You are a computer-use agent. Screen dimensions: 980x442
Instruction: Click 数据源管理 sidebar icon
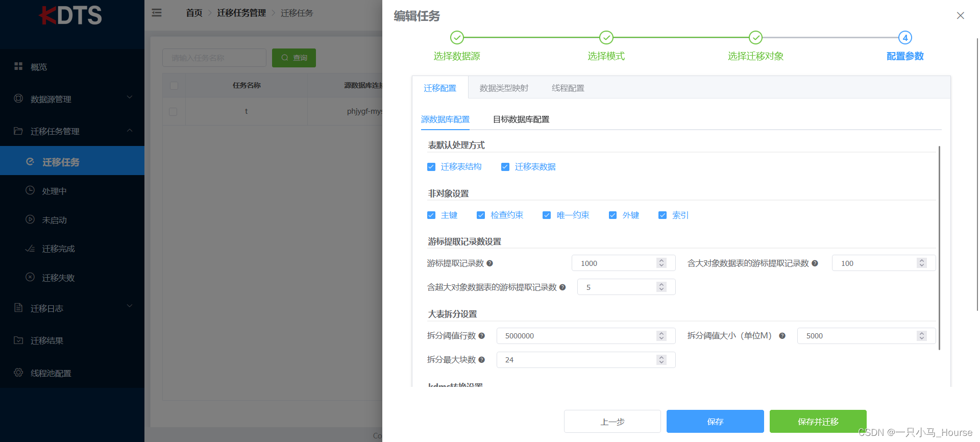[x=18, y=99]
